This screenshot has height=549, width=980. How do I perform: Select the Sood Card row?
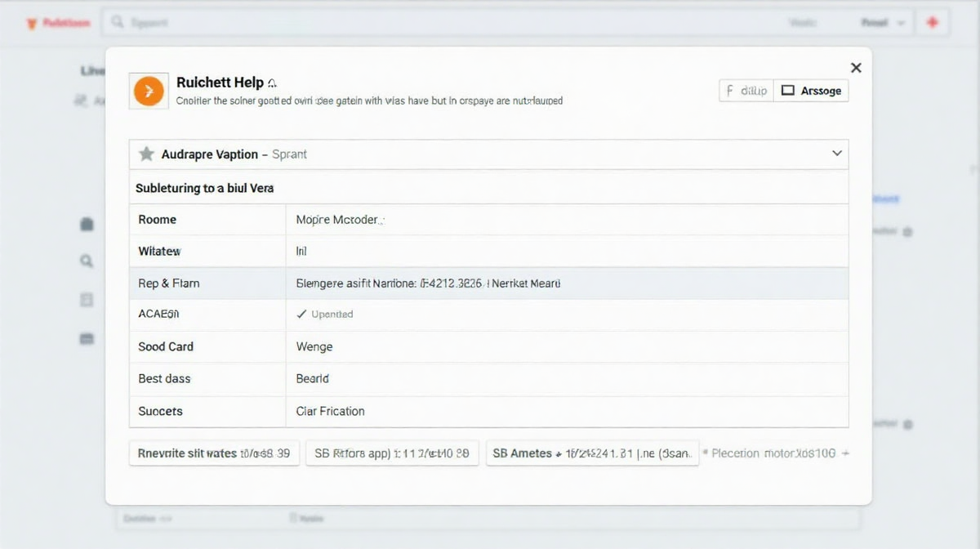488,346
